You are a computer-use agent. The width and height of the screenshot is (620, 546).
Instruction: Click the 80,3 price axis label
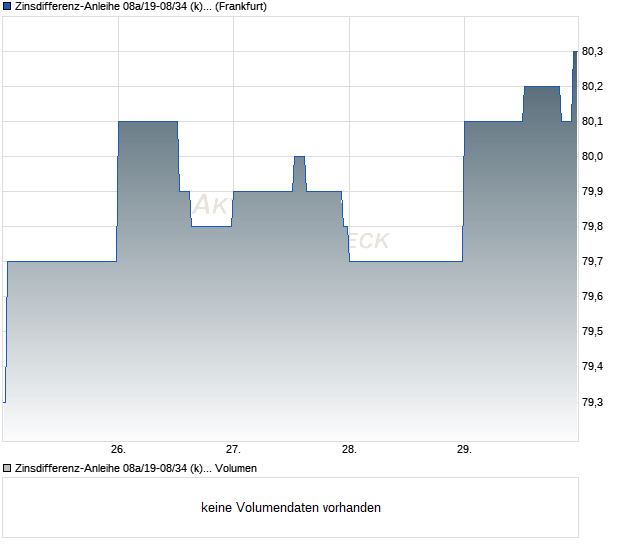click(x=592, y=51)
